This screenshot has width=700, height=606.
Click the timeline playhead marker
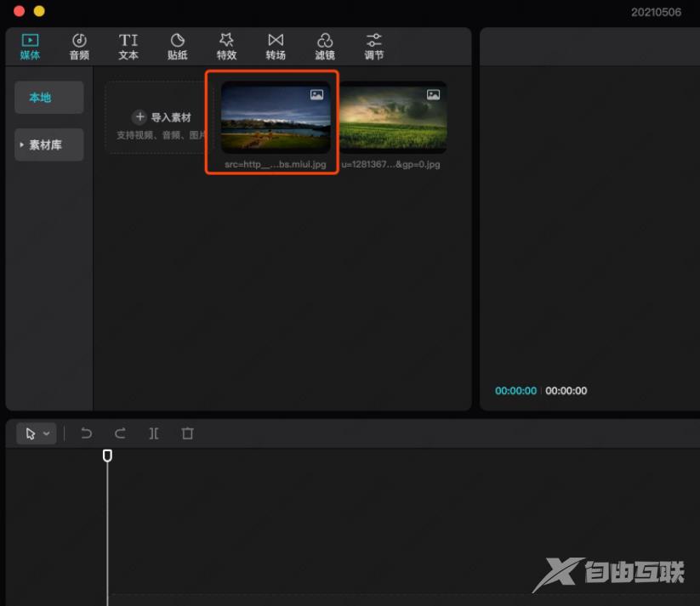tap(107, 456)
